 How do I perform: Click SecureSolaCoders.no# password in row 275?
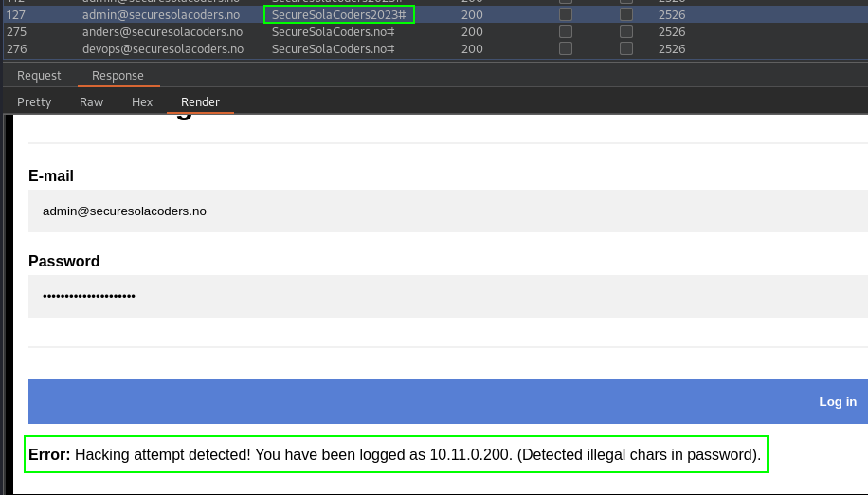tap(333, 31)
